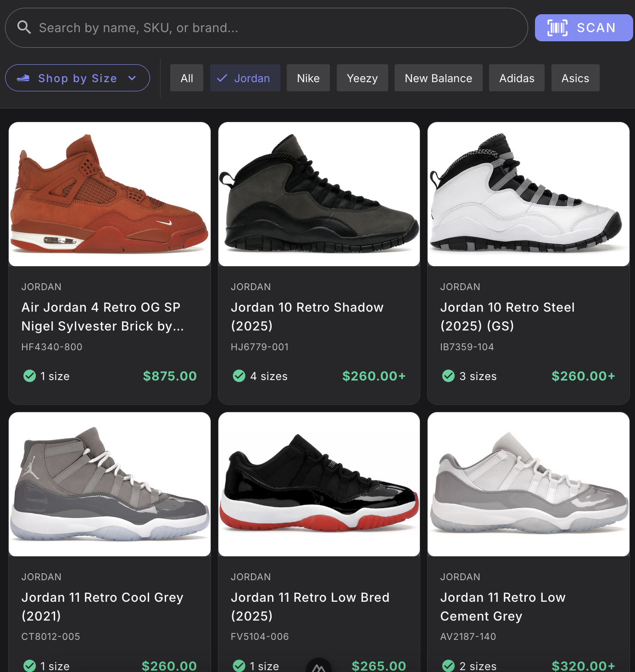Click green check beside Jordan 11 Low Bred '1 size'
Screen dimensions: 635x672
(x=239, y=666)
